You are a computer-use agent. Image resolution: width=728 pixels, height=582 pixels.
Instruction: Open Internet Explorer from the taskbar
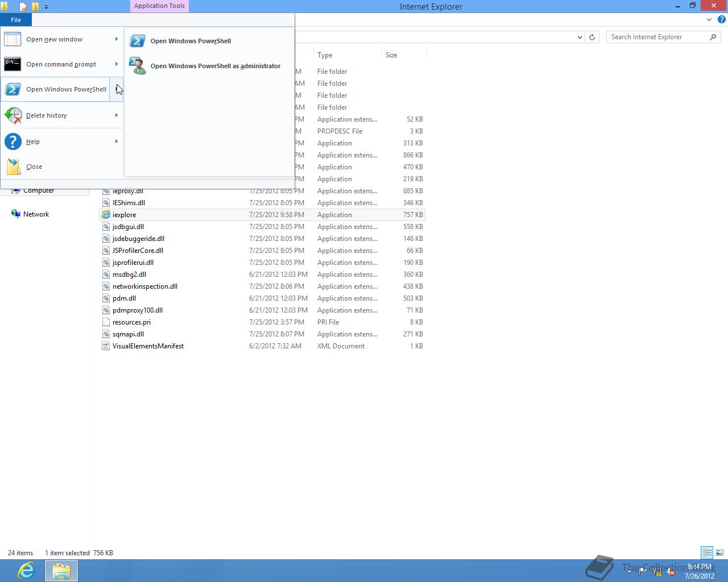pos(26,570)
